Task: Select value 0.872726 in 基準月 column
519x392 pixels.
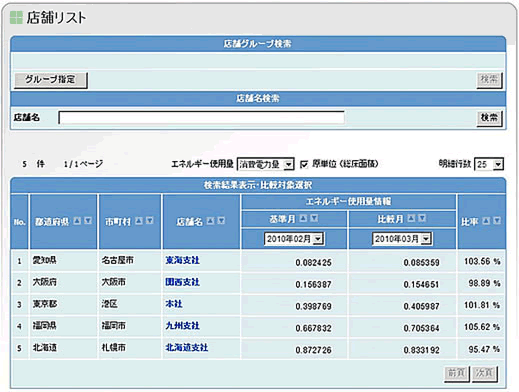Action: pos(313,350)
